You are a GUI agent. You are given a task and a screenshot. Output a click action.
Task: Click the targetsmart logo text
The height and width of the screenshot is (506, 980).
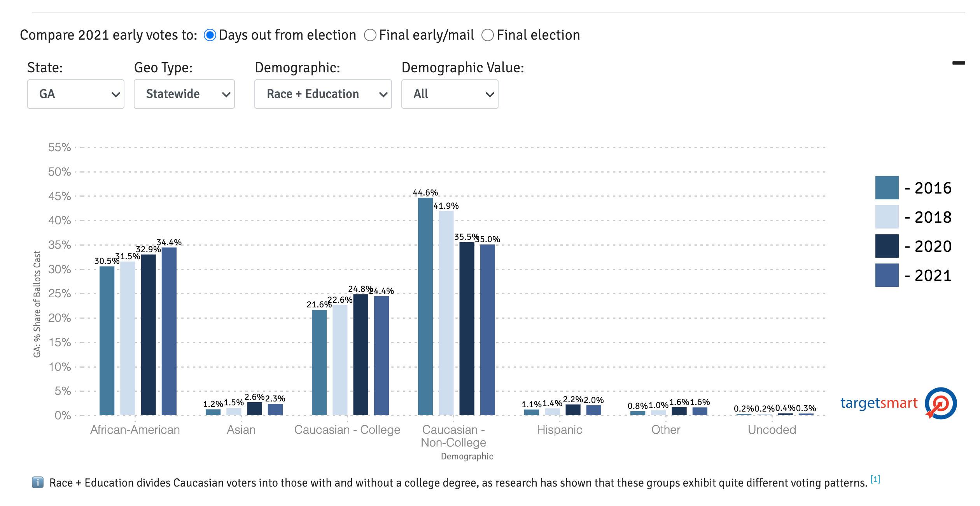879,403
